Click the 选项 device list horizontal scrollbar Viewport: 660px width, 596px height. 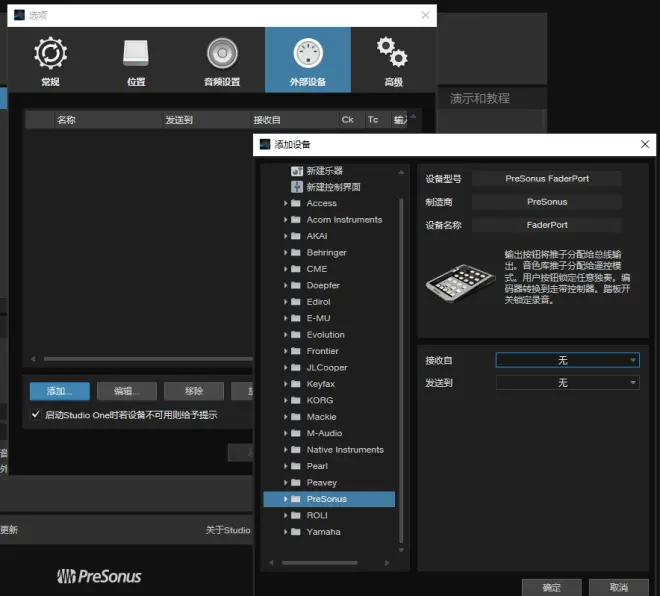148,359
